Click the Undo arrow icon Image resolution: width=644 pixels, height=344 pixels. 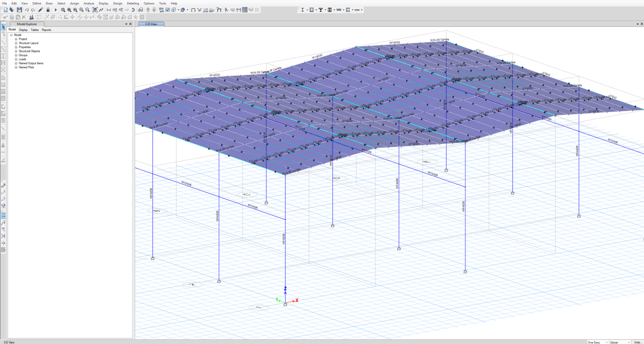point(27,10)
